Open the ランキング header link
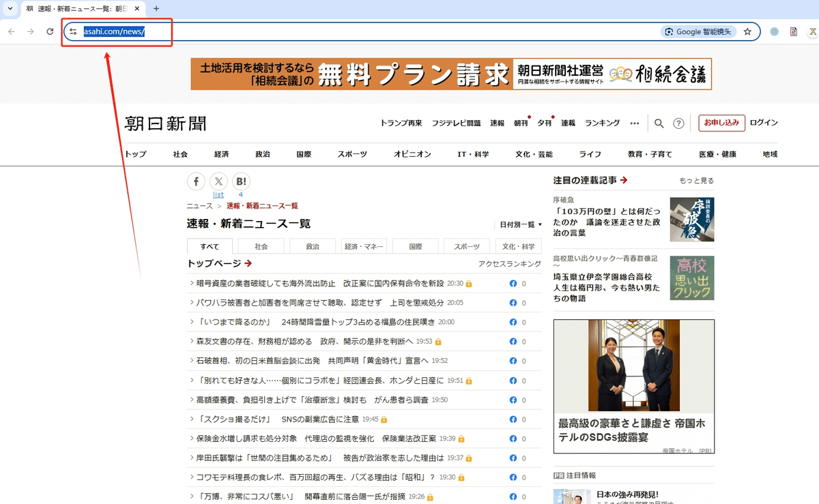 click(x=602, y=123)
